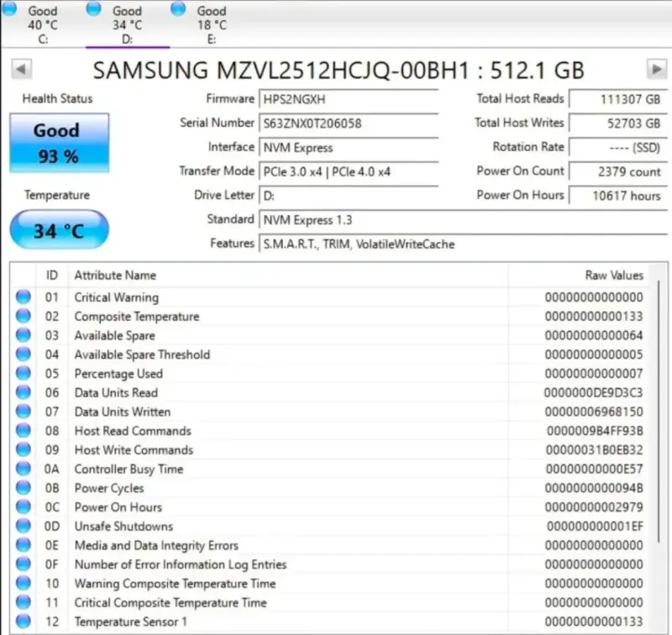Click raw value 00000000002979
Screen dimensions: 672x635
coord(594,506)
